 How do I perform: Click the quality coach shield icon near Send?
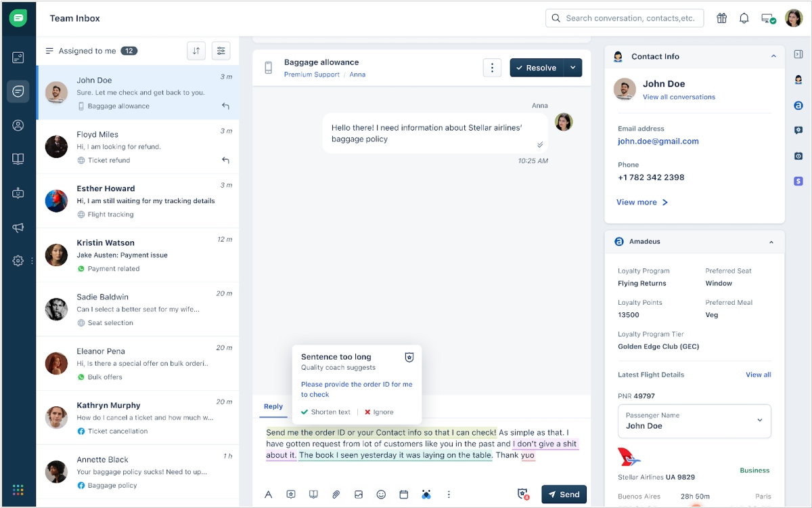[522, 494]
